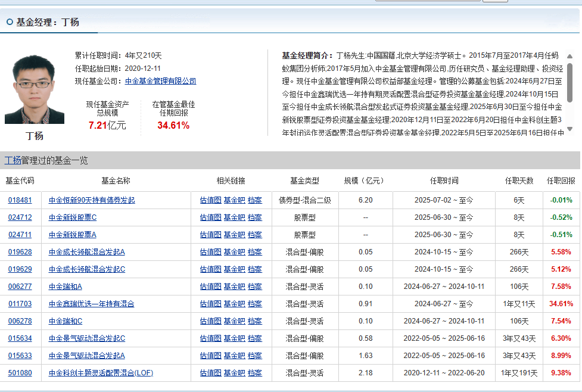Click tenure dates 2020-12-11 ~ 2022-06-20
The width and height of the screenshot is (582, 392).
tap(444, 373)
